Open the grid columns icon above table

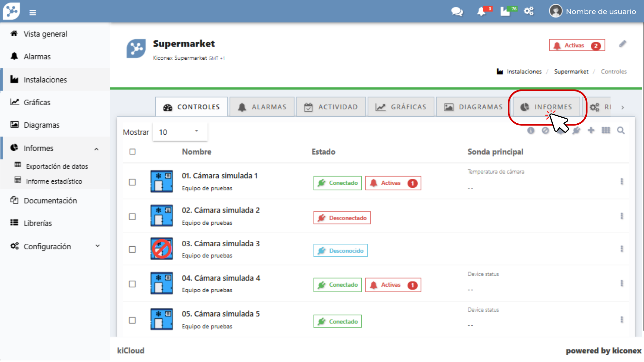click(x=606, y=130)
